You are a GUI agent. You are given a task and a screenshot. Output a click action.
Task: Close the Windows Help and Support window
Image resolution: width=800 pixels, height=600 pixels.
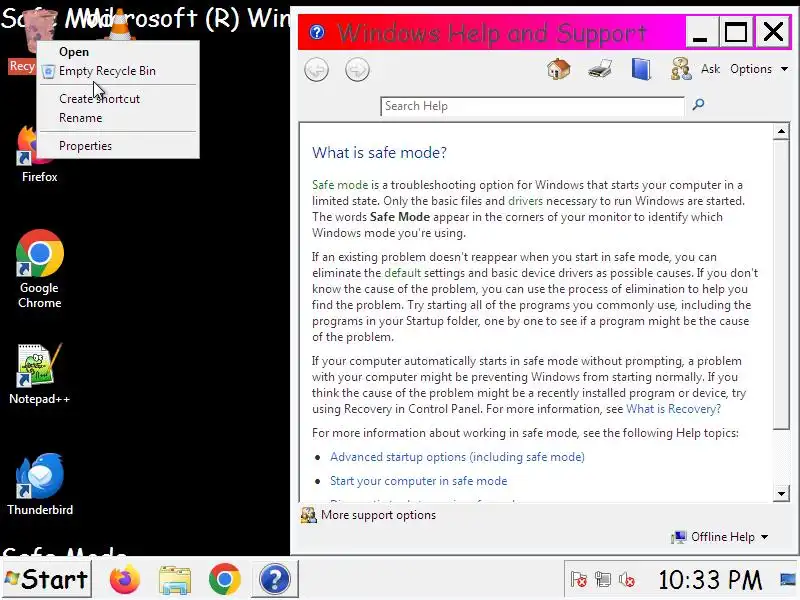pos(773,33)
